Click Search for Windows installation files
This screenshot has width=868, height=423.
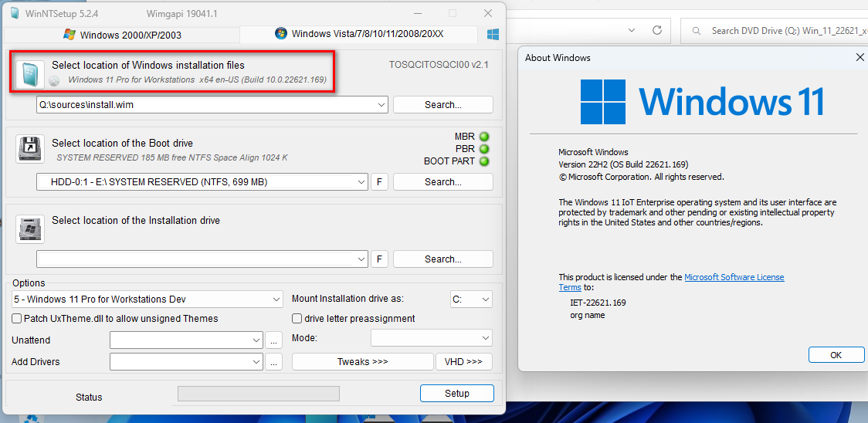tap(442, 105)
